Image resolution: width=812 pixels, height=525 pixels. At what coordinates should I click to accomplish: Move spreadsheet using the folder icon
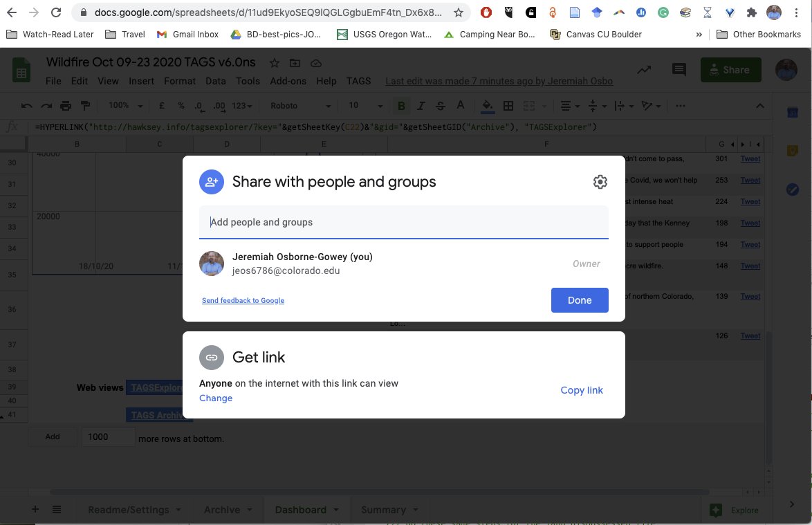(295, 63)
